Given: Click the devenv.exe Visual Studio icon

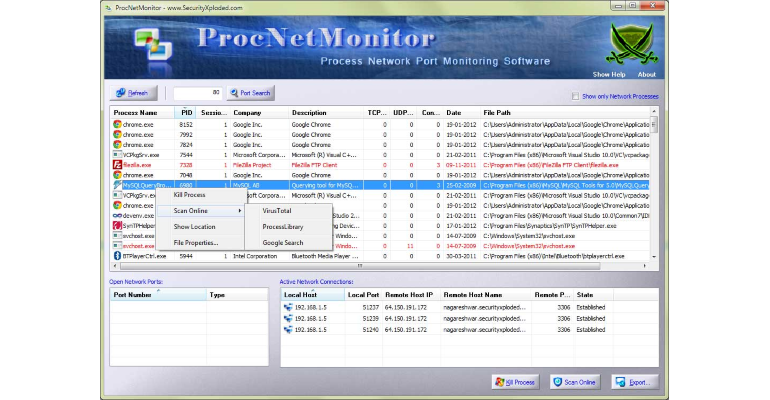Looking at the screenshot, I should (117, 215).
